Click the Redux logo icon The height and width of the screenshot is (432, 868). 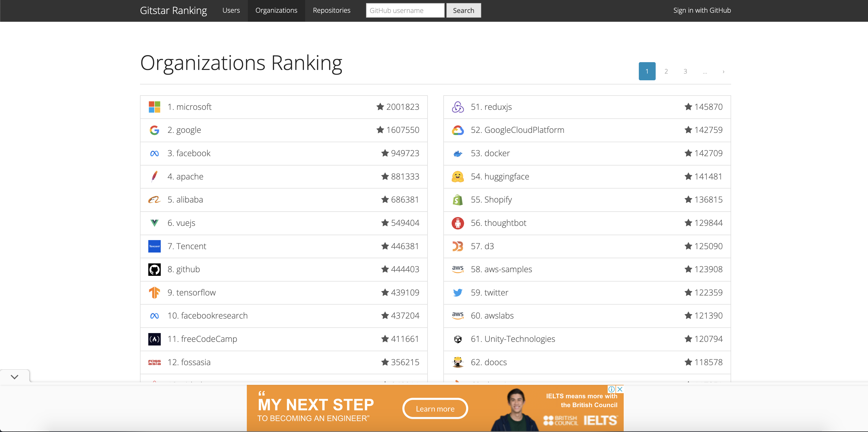[x=458, y=107]
